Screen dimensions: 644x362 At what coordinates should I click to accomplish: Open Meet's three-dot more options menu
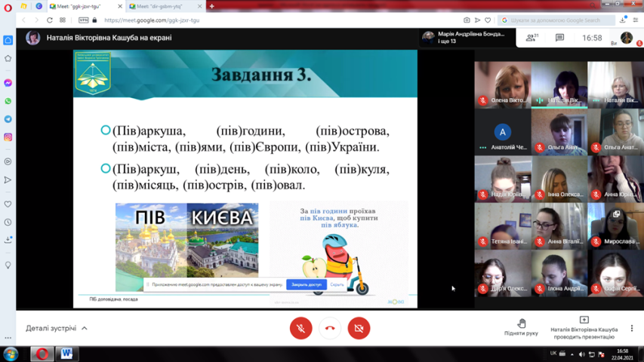point(632,328)
